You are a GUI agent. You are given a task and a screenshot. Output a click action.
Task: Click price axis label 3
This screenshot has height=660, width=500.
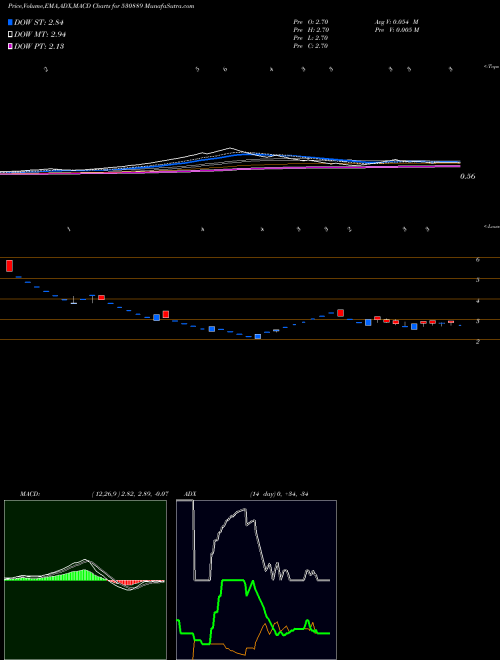(x=478, y=322)
